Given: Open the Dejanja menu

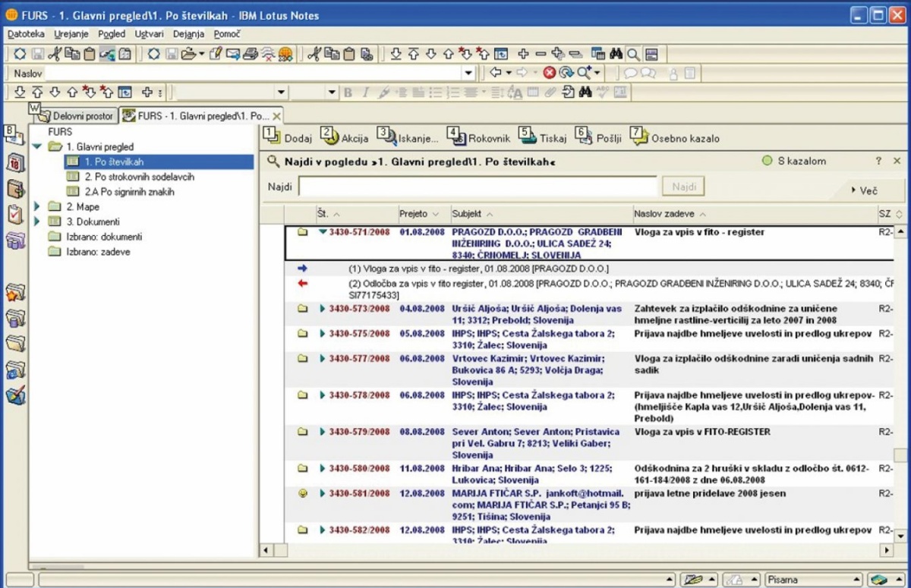Looking at the screenshot, I should point(188,34).
